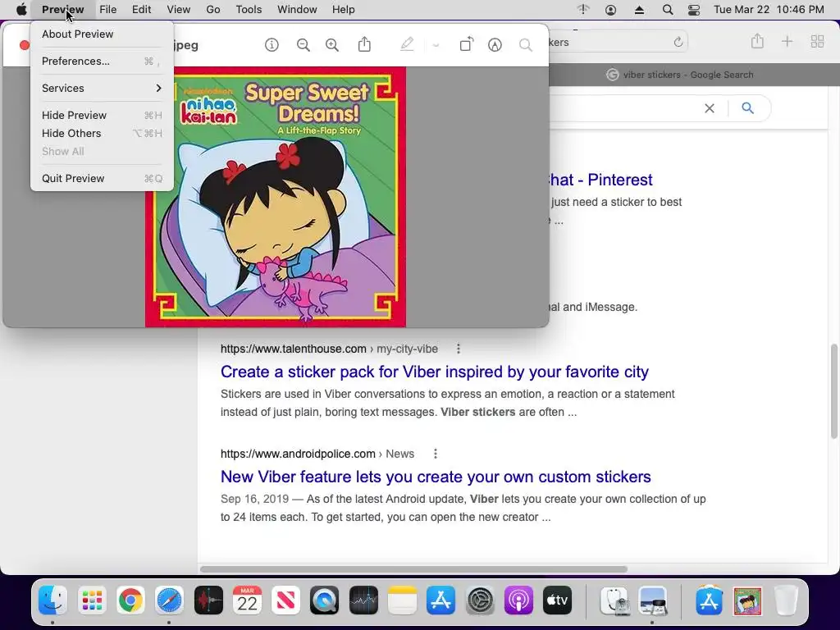Open the search field in Preview toolbar
The image size is (840, 630).
tap(526, 45)
